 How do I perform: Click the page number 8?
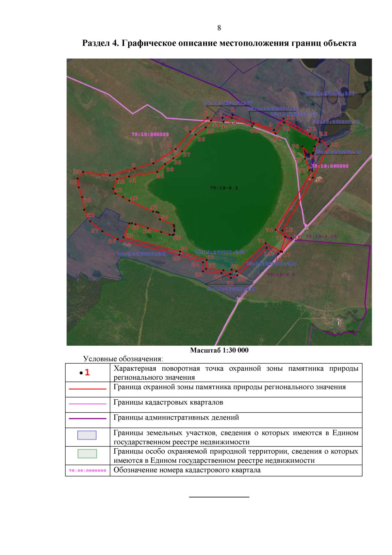pos(219,28)
